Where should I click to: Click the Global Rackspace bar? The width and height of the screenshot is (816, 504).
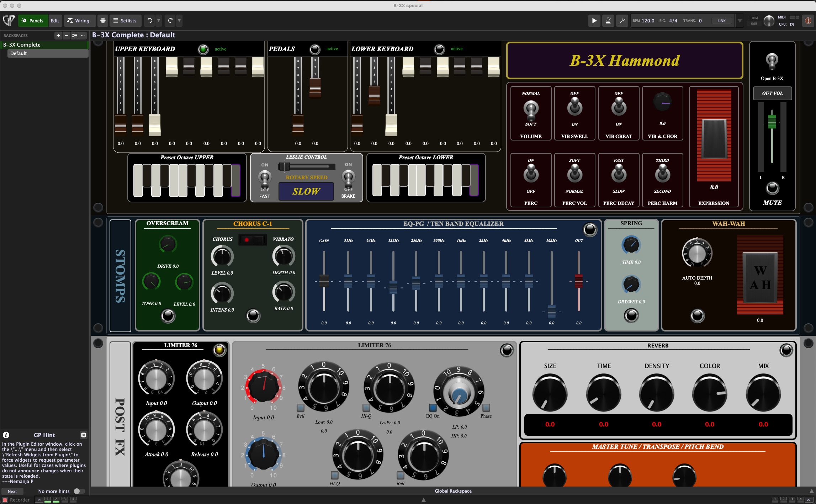tap(453, 491)
